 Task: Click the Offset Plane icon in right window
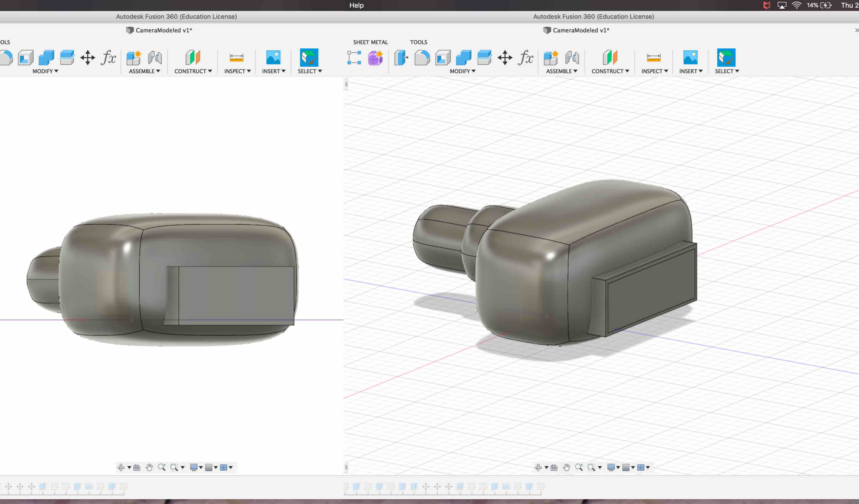(610, 58)
